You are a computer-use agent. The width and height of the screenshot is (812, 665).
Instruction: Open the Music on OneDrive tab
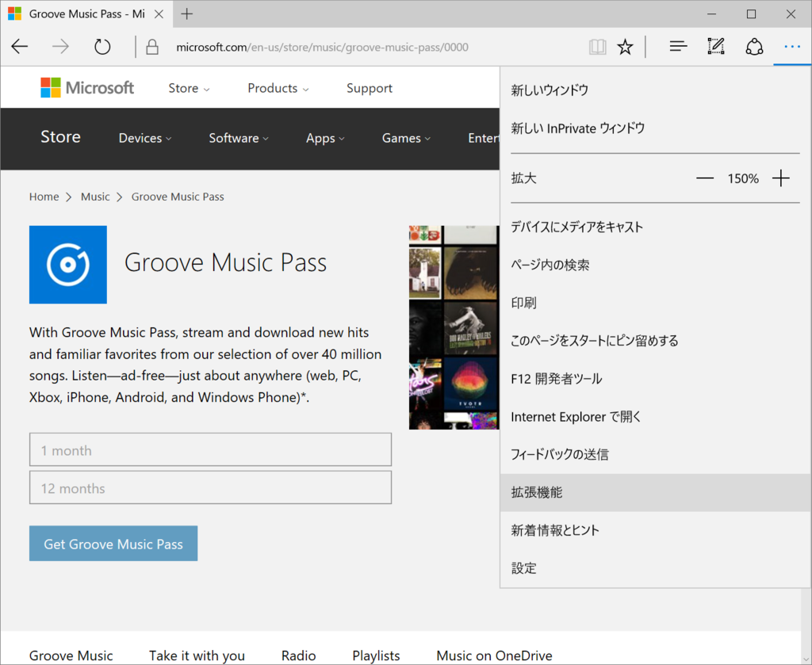[494, 655]
